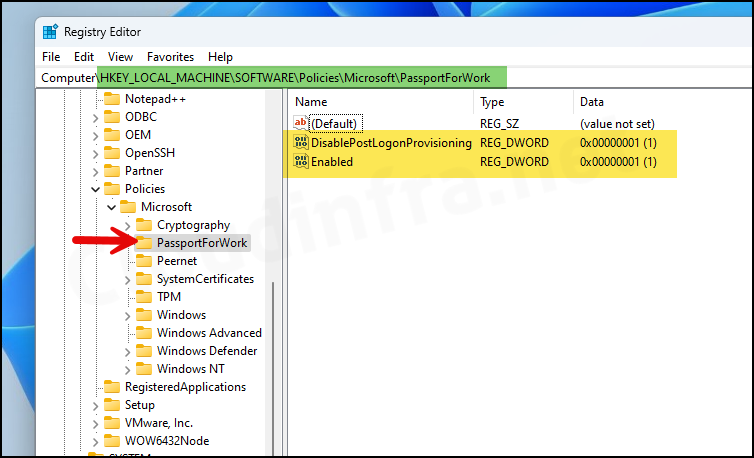Expand the SystemCertificates key

pyautogui.click(x=127, y=280)
